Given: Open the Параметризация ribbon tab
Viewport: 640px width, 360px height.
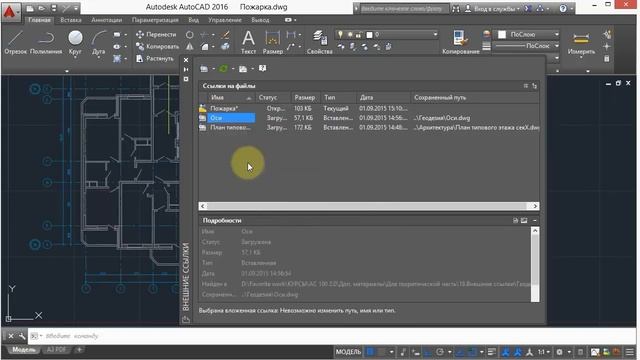Looking at the screenshot, I should (155, 20).
